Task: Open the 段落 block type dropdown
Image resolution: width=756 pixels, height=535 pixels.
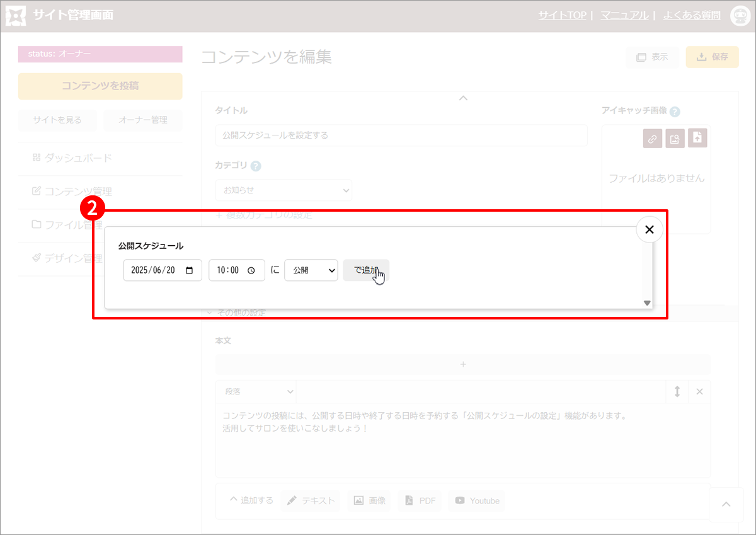Action: pos(256,391)
